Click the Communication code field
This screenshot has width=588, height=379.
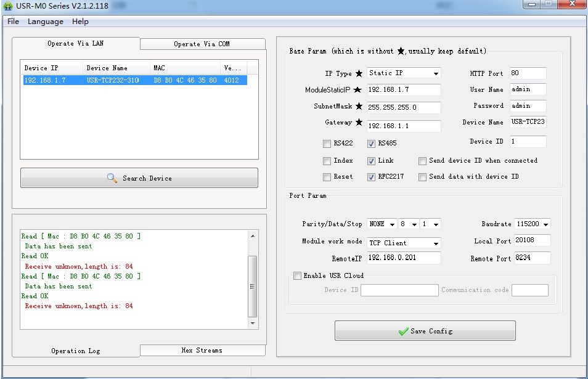(x=530, y=290)
